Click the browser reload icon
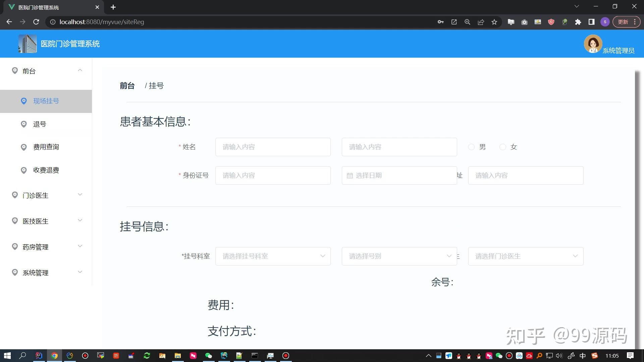 pyautogui.click(x=36, y=22)
